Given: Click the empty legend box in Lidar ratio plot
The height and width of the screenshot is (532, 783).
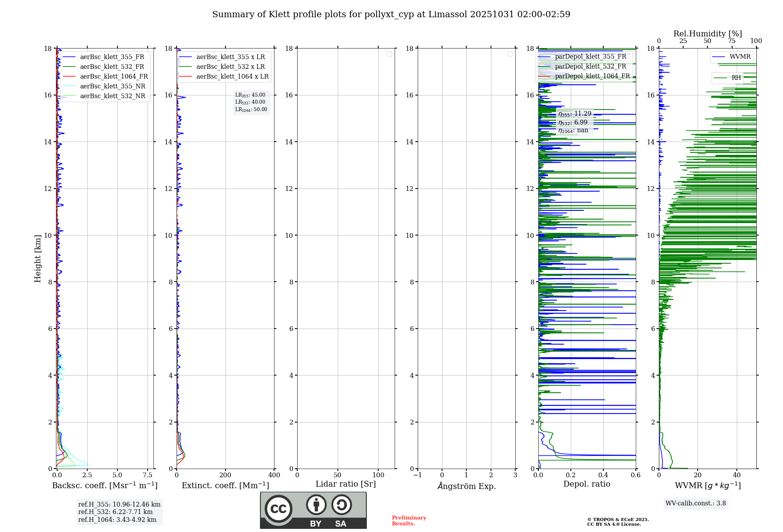Looking at the screenshot, I should pos(389,54).
